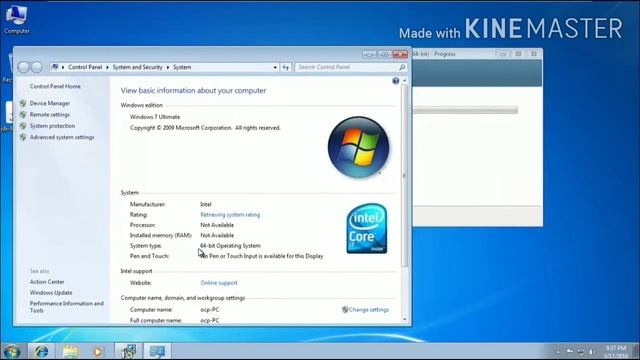Open the address bar history dropdown
Screen dimensions: 640x360
pos(275,67)
